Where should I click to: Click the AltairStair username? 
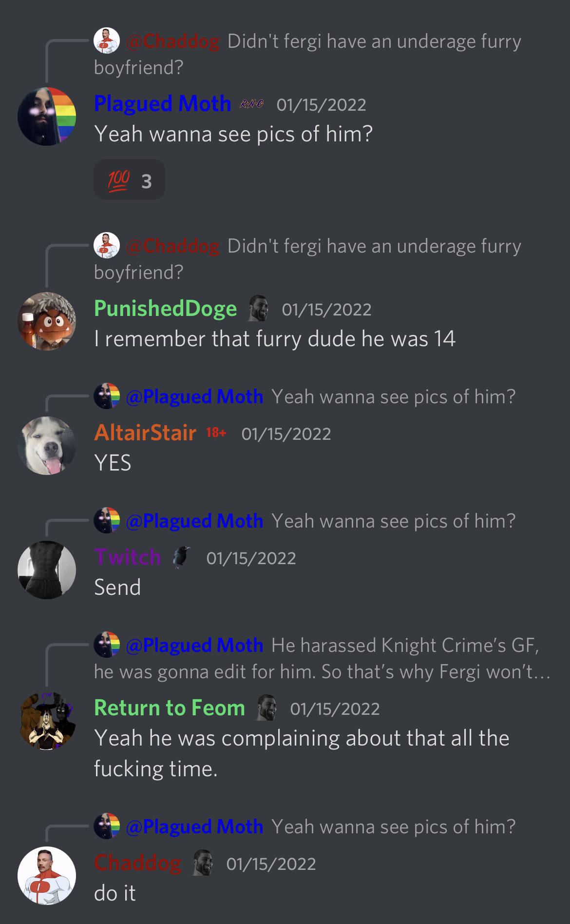(x=145, y=433)
